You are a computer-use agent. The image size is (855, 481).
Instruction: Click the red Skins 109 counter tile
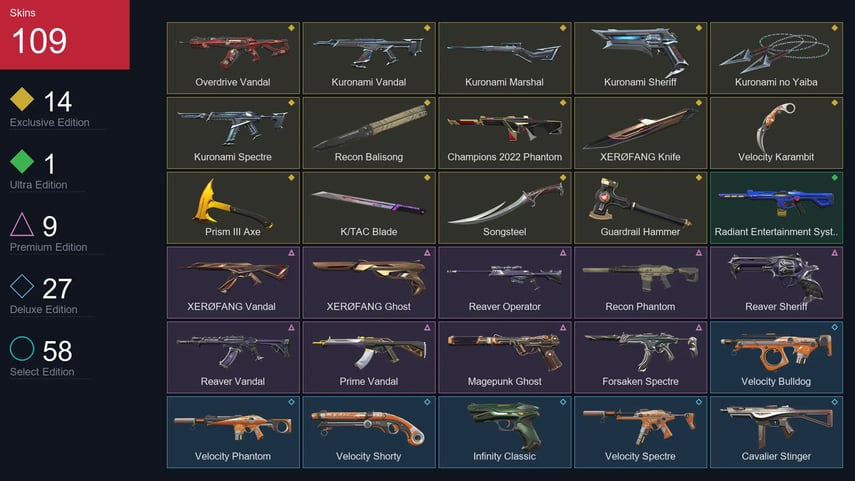(x=65, y=34)
